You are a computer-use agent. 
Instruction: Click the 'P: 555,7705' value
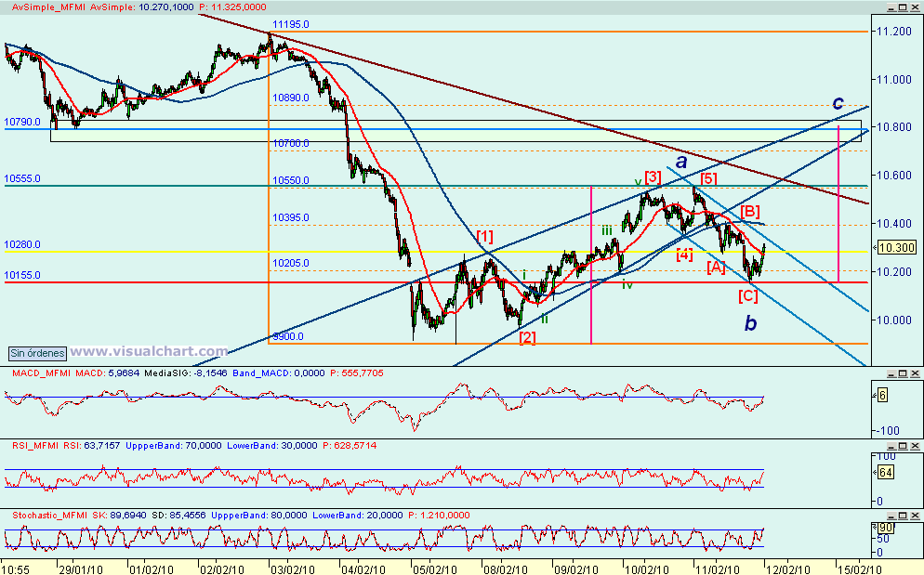pos(357,373)
